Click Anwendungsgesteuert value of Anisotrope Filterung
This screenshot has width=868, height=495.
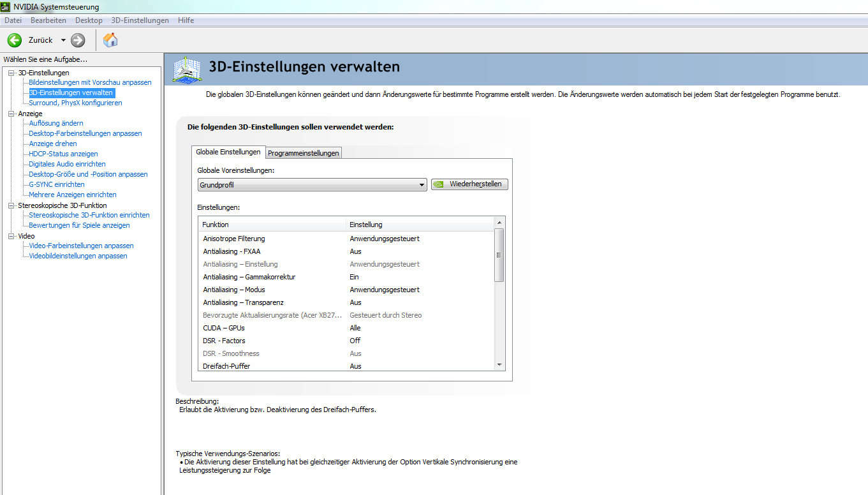click(385, 239)
